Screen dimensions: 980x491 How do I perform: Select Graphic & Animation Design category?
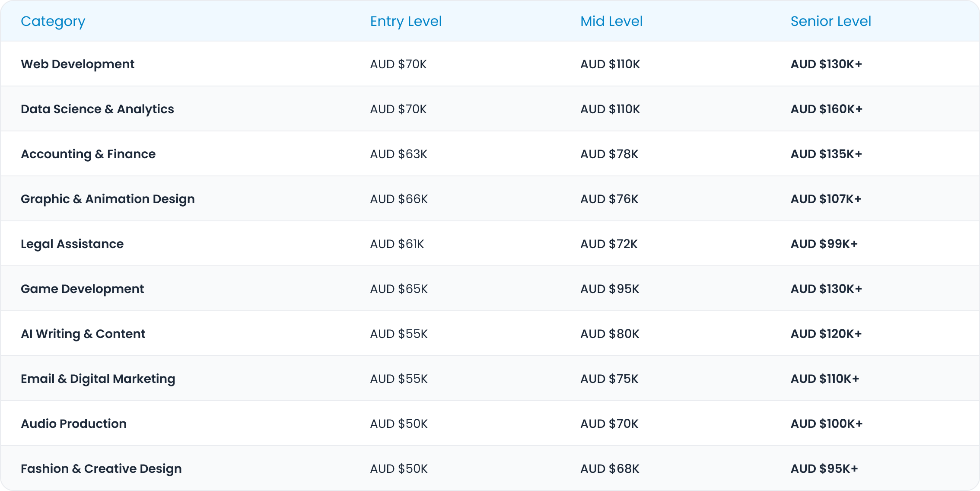(108, 199)
